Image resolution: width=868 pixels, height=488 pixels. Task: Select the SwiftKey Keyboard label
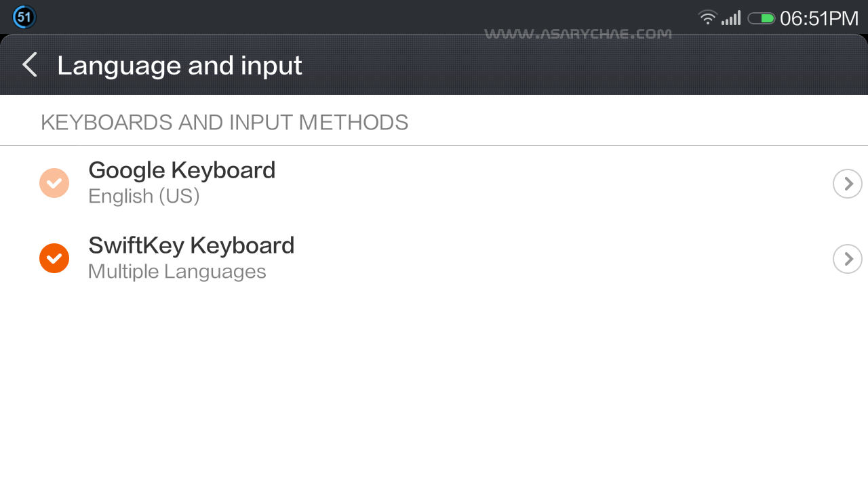point(191,245)
